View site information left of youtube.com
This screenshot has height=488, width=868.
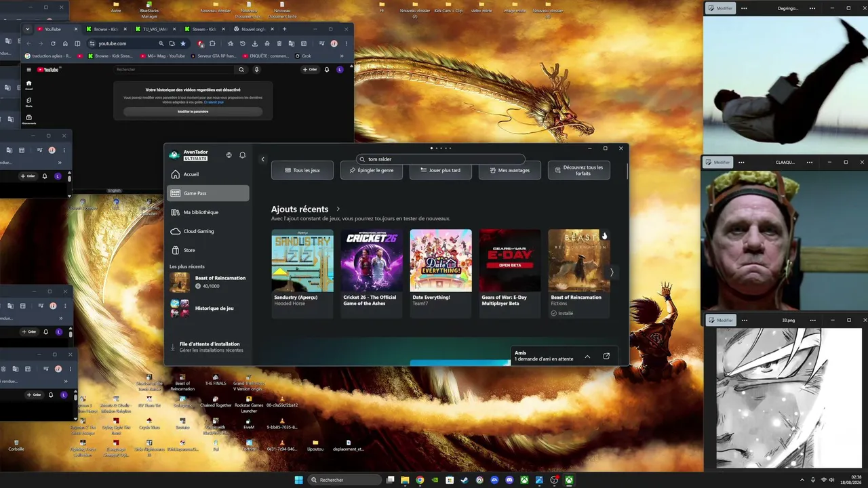[92, 43]
